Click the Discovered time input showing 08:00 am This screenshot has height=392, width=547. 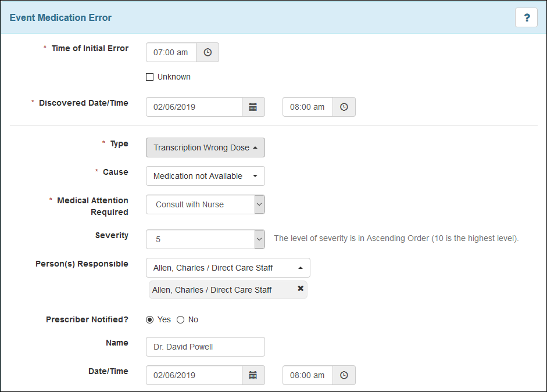308,107
